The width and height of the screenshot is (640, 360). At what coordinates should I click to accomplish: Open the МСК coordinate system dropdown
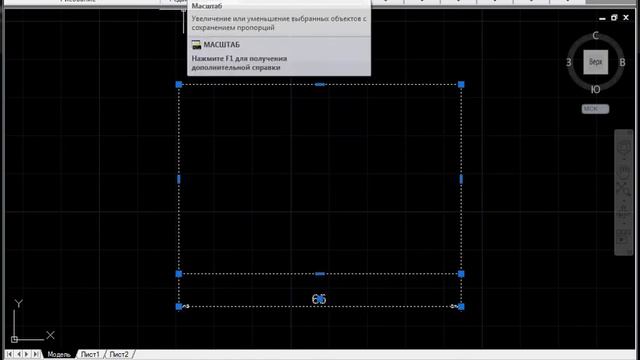[x=596, y=109]
